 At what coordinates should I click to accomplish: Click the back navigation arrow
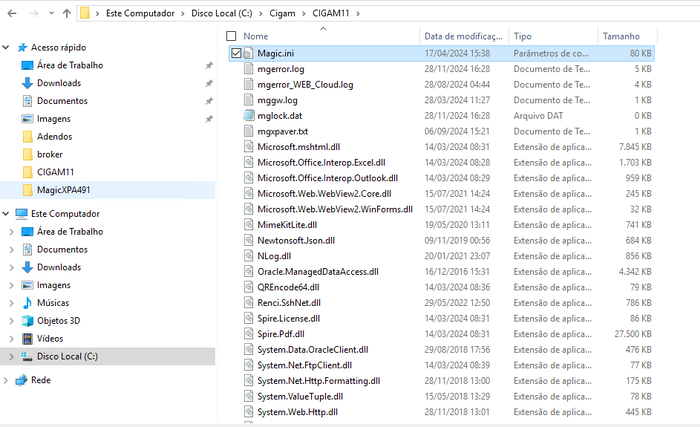coord(12,13)
